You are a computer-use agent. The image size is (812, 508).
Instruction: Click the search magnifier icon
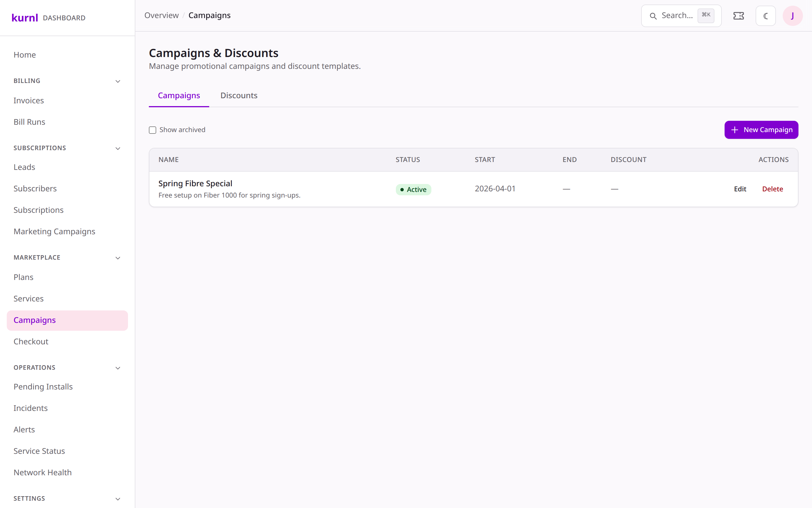pos(653,16)
